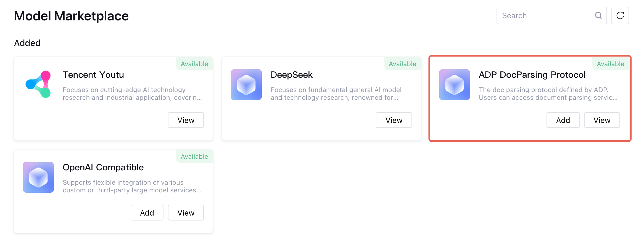This screenshot has width=644, height=242.
Task: Click the ADP DocParsing Protocol title
Action: (532, 75)
